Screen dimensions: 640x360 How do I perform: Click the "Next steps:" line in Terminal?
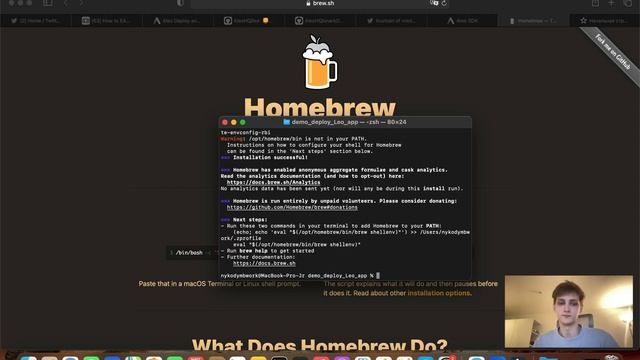pos(244,220)
